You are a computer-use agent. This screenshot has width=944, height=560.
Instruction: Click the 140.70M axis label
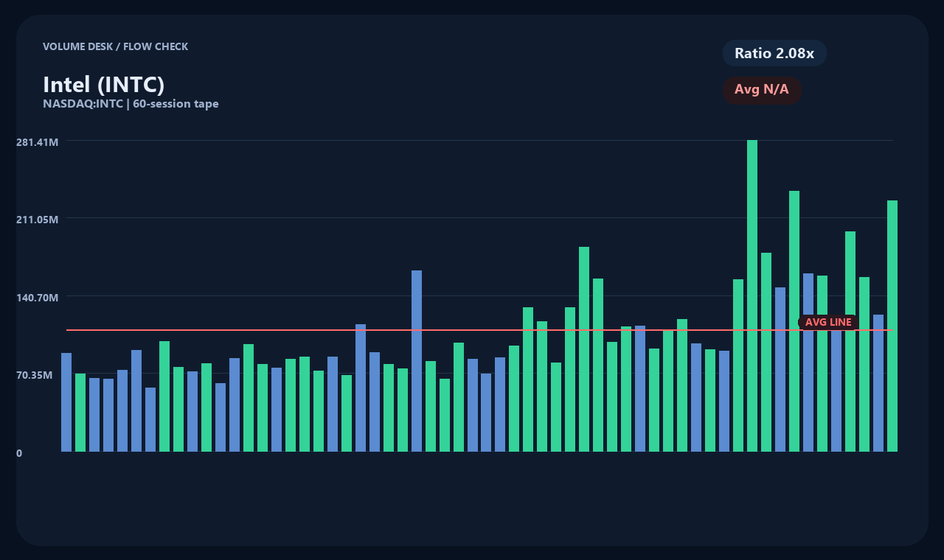tap(37, 298)
